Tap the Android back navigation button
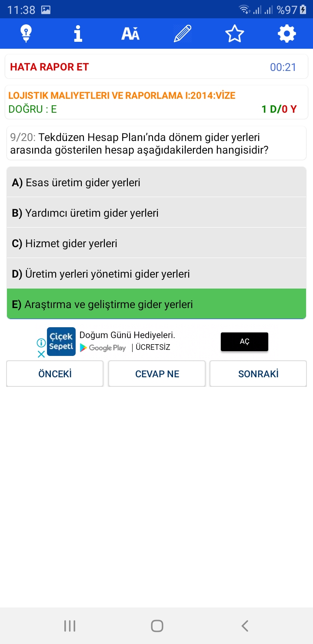The width and height of the screenshot is (313, 644). click(x=245, y=626)
